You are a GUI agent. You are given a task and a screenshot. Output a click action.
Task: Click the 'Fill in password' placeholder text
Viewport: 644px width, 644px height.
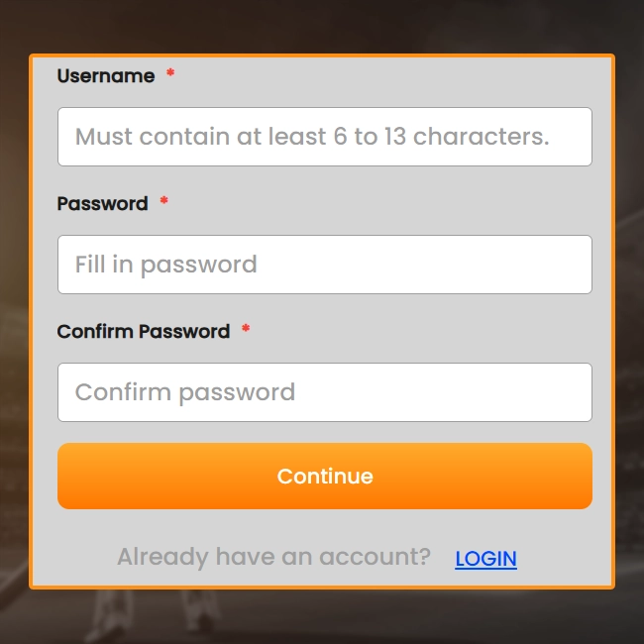(x=166, y=265)
